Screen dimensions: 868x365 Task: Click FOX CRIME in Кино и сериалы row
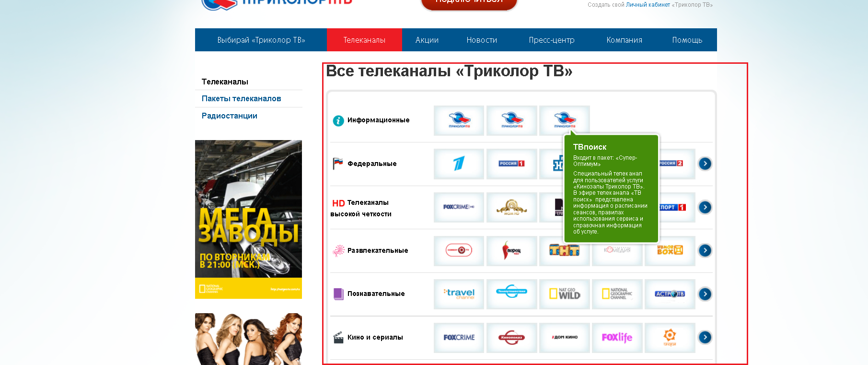click(459, 338)
